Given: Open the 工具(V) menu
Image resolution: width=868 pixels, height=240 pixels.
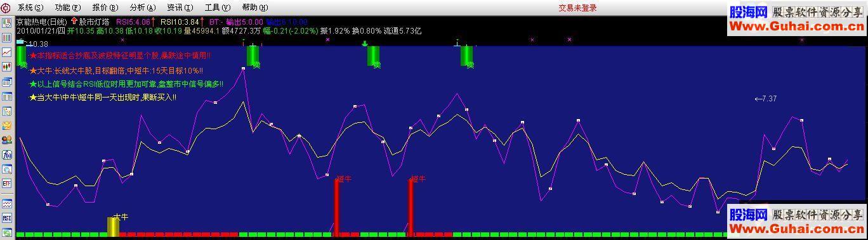Looking at the screenshot, I should pos(217,8).
